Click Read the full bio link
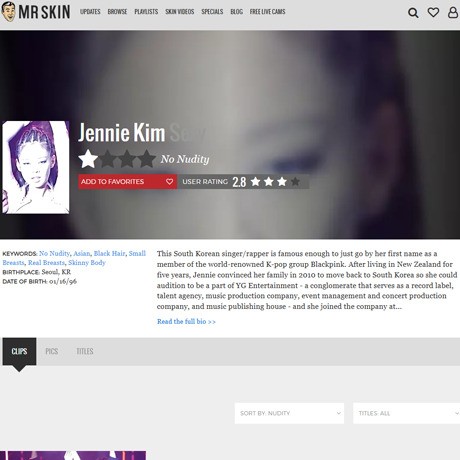Viewport: 460px width, 460px height. (186, 322)
